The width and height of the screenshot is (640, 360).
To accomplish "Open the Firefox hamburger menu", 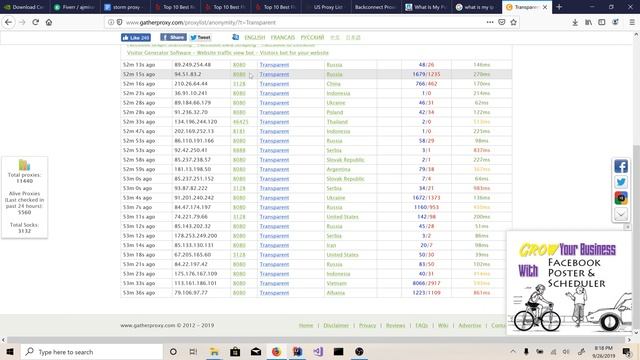I will (x=632, y=22).
